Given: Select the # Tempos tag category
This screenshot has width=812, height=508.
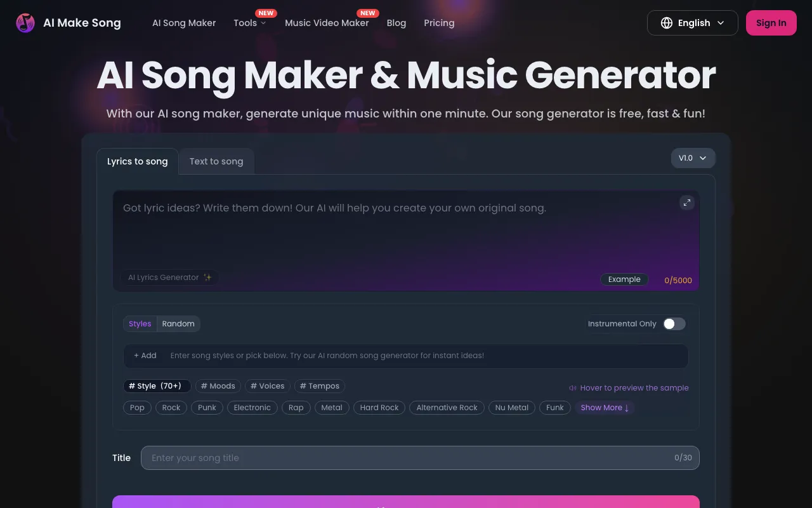Looking at the screenshot, I should point(320,386).
